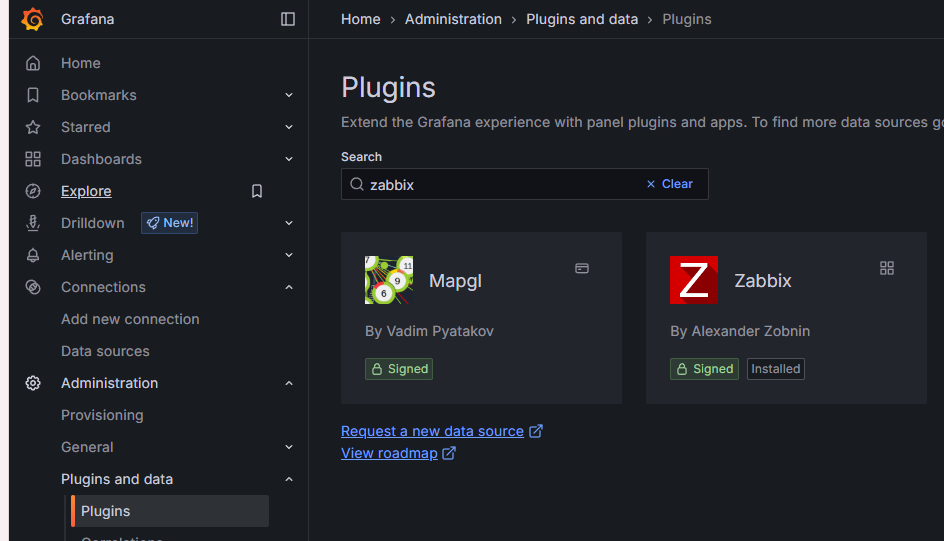Click the Explore compass icon
This screenshot has height=541, width=944.
(x=33, y=191)
